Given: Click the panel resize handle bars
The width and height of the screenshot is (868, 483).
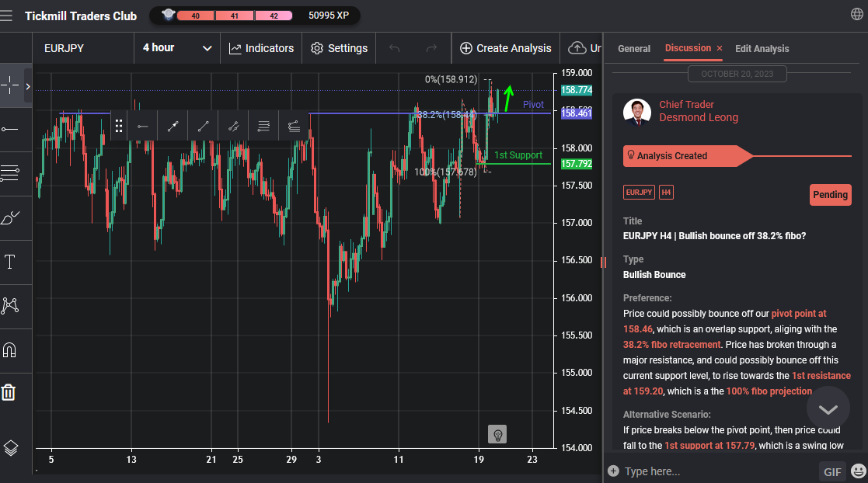Looking at the screenshot, I should click(603, 262).
